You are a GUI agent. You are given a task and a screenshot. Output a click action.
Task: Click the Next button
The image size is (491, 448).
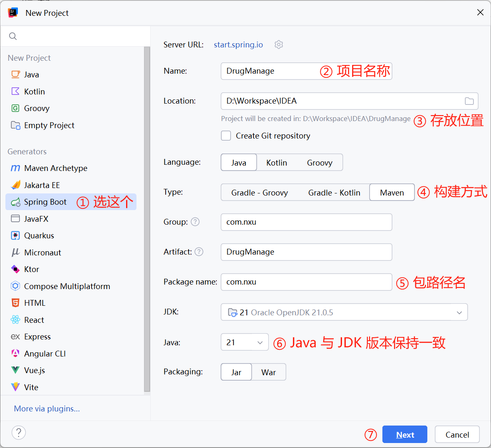click(x=404, y=435)
